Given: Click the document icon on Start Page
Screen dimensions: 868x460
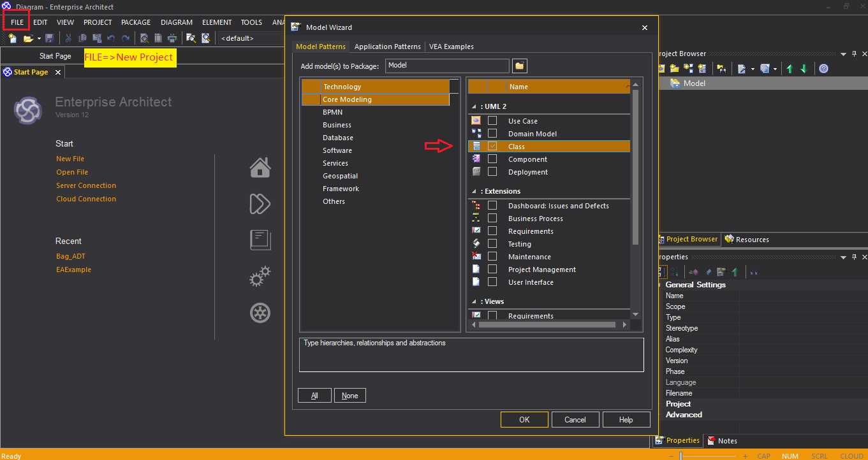Looking at the screenshot, I should pyautogui.click(x=260, y=240).
